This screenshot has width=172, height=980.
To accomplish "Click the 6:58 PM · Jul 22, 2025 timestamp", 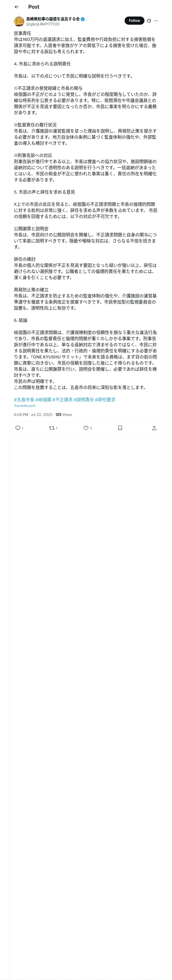I will (33, 415).
